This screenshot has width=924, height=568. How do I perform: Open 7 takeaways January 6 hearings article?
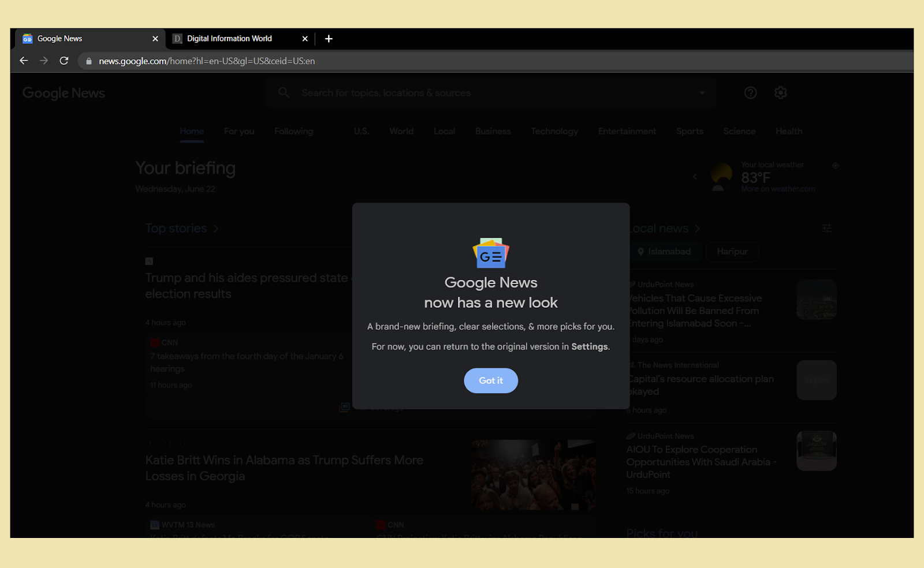(x=247, y=363)
